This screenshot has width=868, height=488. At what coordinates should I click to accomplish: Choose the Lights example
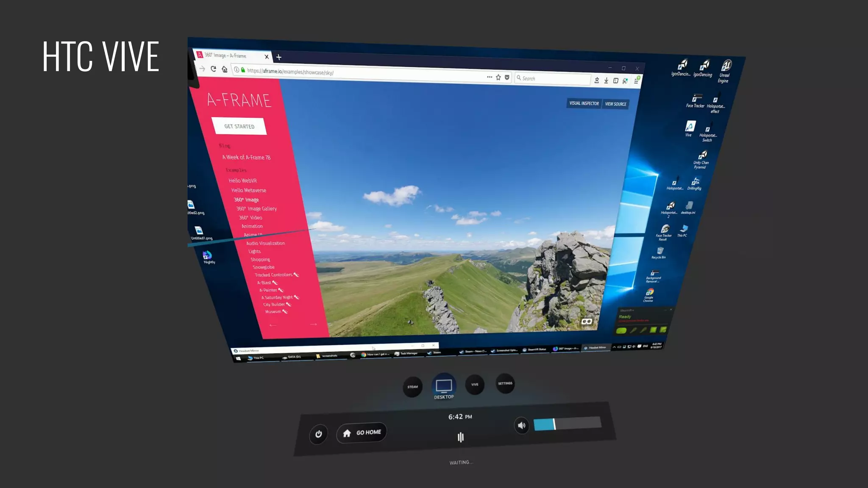pos(255,251)
